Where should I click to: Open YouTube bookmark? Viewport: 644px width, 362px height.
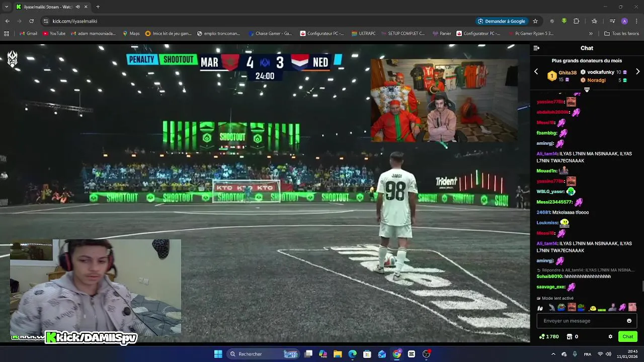click(54, 34)
